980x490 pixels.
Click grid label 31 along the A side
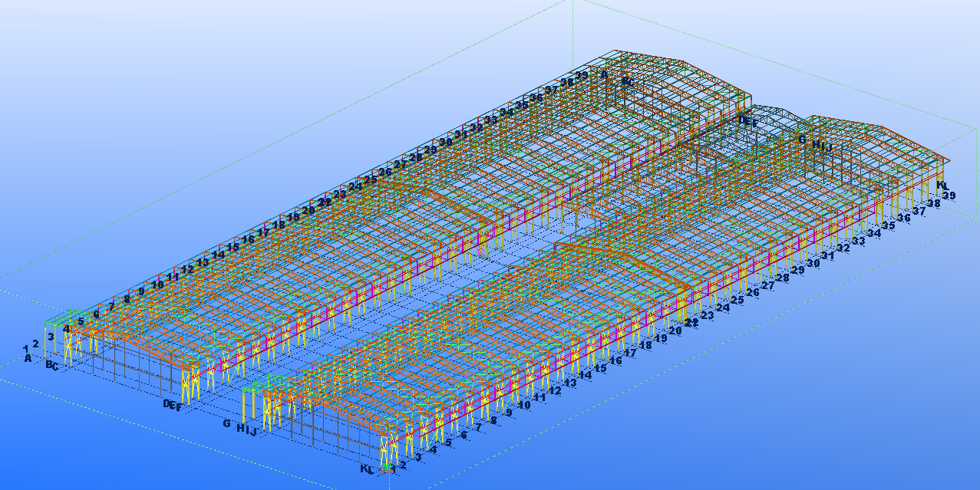point(460,135)
